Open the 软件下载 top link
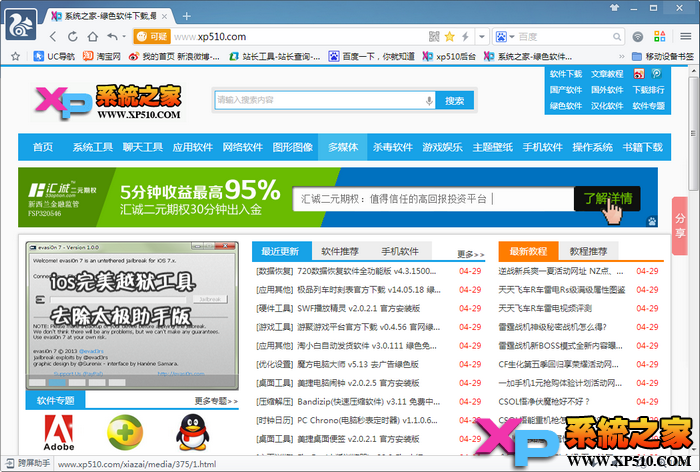 566,74
